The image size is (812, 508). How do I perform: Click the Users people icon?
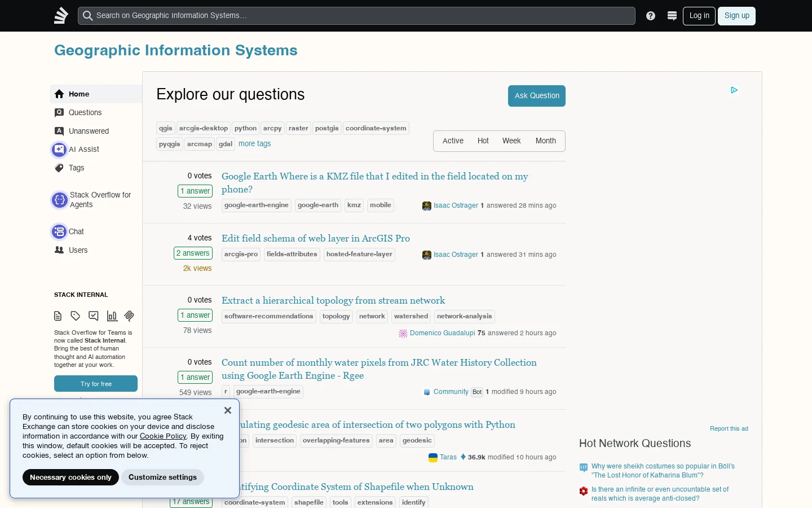(x=59, y=250)
